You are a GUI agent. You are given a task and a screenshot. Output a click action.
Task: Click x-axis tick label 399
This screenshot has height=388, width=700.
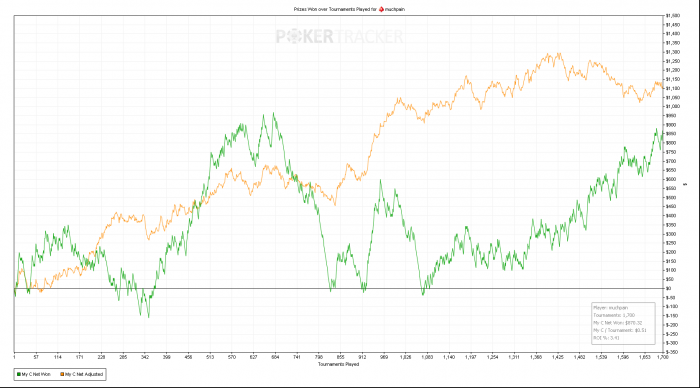pyautogui.click(x=167, y=357)
